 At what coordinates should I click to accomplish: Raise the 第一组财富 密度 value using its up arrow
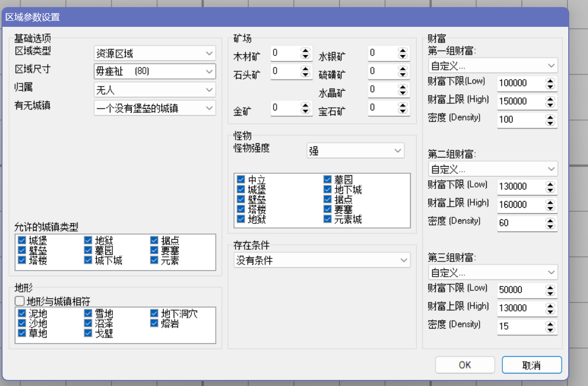550,117
